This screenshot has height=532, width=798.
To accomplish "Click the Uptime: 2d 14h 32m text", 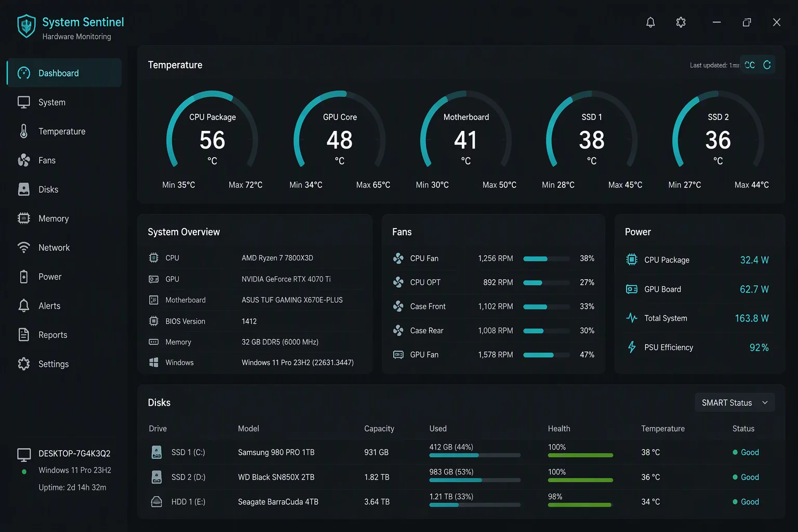I will coord(72,487).
